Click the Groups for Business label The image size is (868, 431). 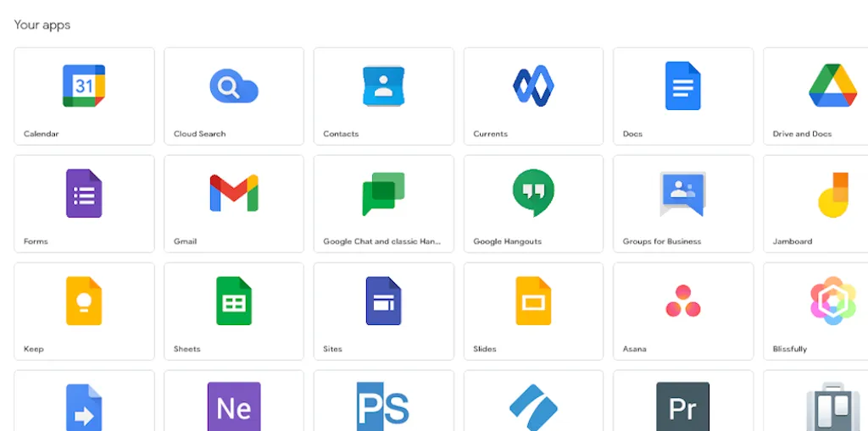pyautogui.click(x=661, y=241)
